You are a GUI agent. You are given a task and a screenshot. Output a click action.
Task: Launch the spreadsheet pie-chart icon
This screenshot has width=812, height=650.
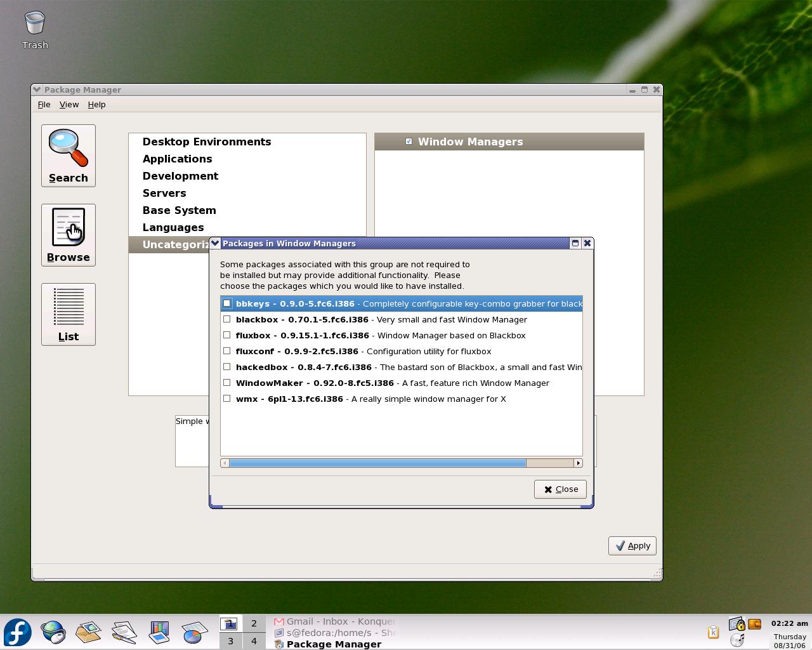[195, 632]
